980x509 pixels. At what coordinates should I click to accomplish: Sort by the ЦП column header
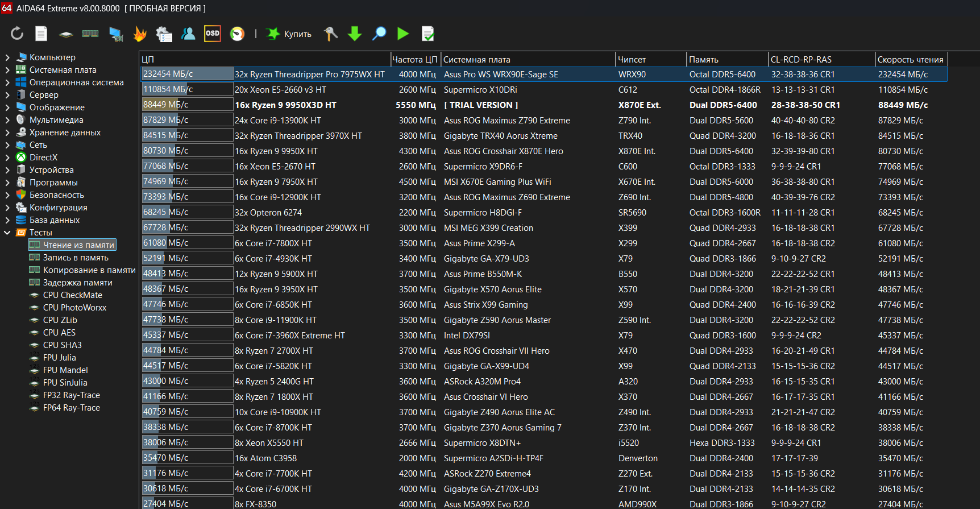point(265,59)
